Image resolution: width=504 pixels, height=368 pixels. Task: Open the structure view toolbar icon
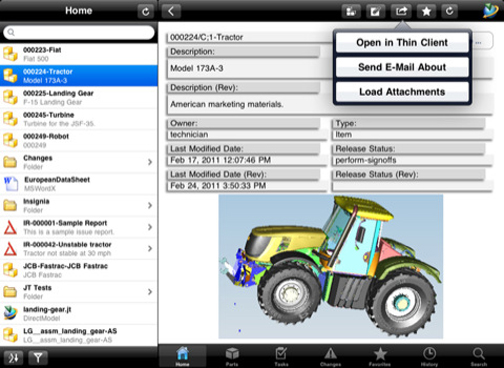click(x=351, y=11)
